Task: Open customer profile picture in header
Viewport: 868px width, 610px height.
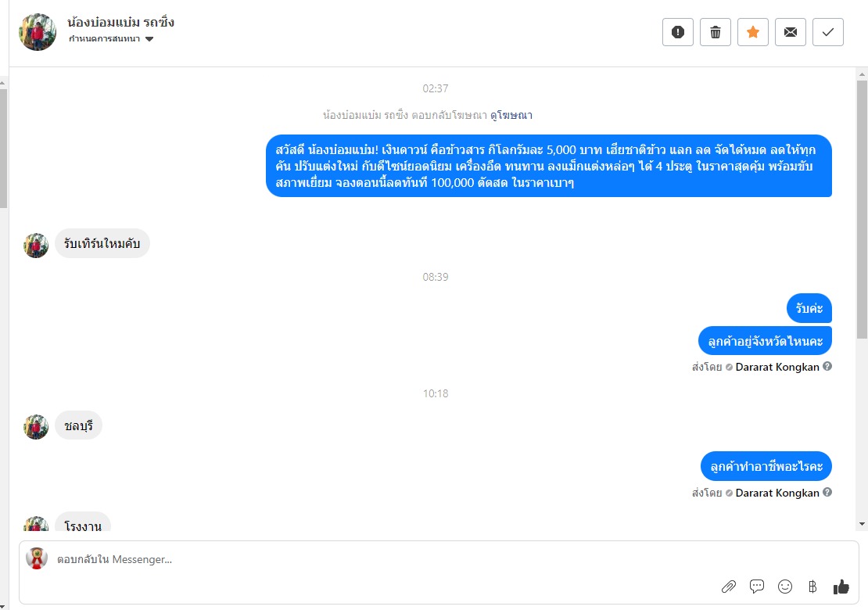Action: tap(37, 32)
